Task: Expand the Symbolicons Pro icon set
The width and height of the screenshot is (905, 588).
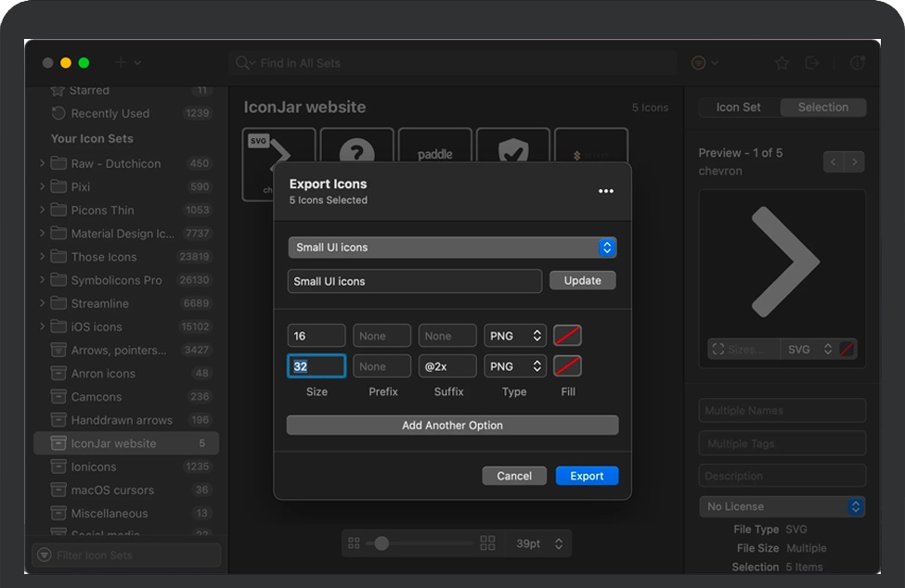Action: (x=42, y=280)
